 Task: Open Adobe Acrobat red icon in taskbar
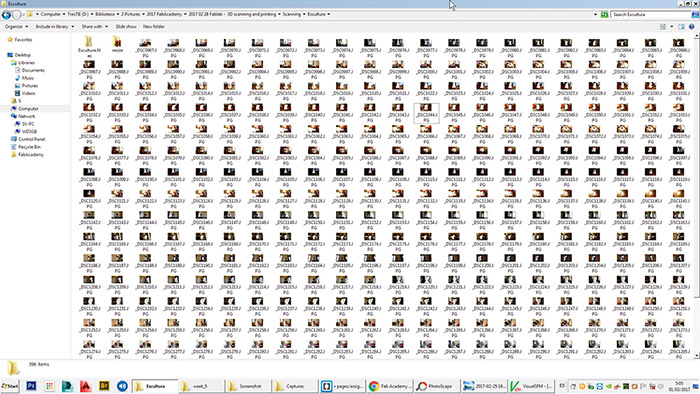pos(86,386)
